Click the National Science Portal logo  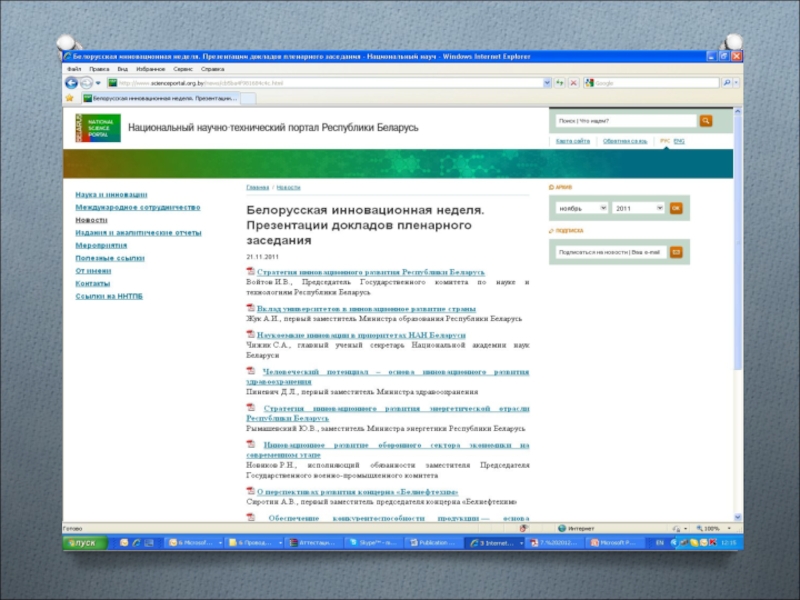[98, 128]
